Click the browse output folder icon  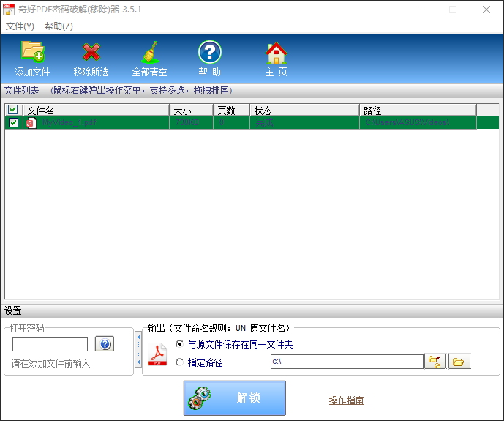pyautogui.click(x=435, y=362)
